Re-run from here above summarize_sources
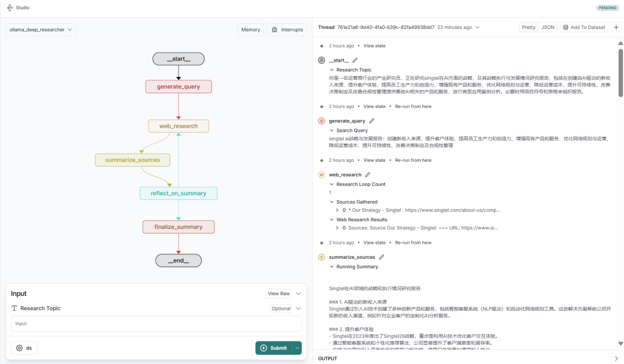The height and width of the screenshot is (364, 624). pos(413,242)
